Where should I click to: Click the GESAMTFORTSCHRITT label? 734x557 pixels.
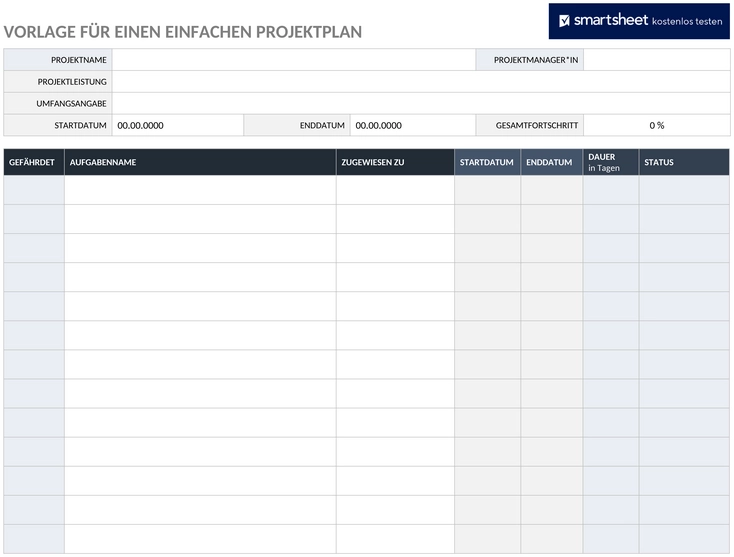click(x=537, y=125)
